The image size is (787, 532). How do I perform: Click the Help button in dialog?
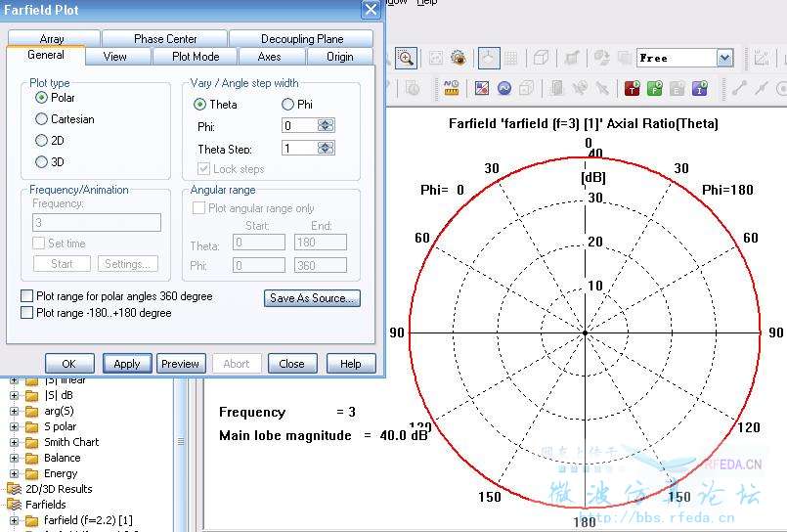tap(350, 364)
